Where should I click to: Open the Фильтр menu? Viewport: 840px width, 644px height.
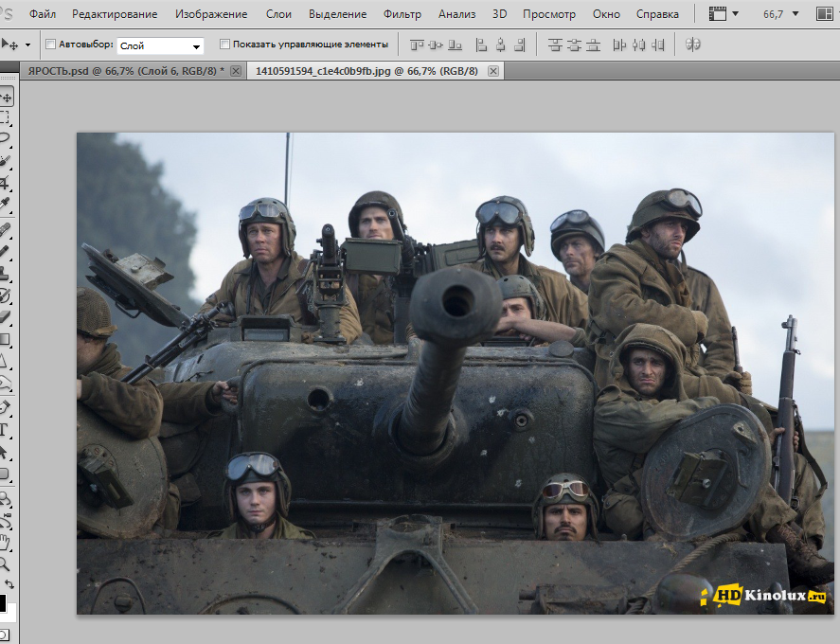click(402, 14)
